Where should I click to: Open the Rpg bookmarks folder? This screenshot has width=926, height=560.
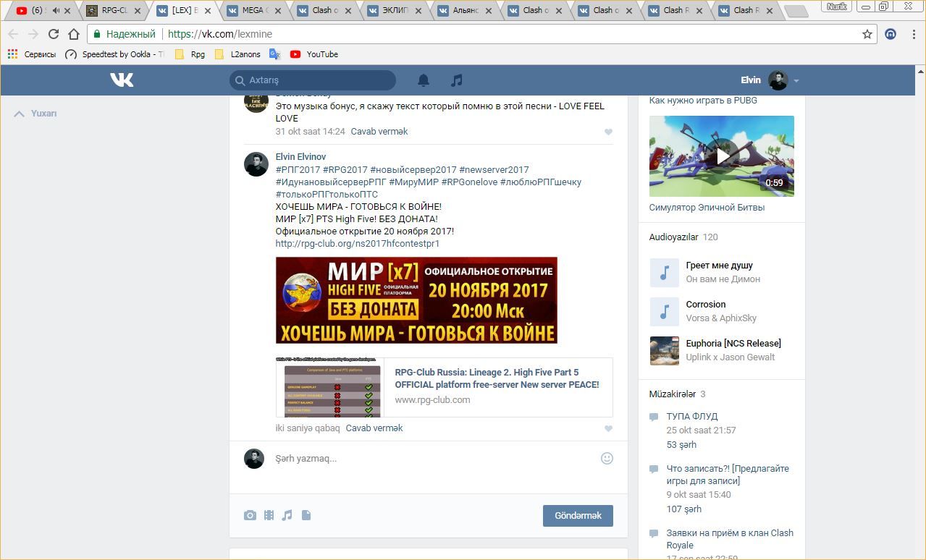click(x=190, y=54)
